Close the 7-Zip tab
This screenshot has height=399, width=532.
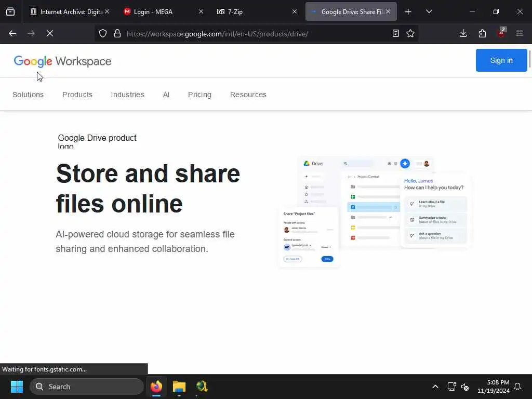click(x=295, y=11)
